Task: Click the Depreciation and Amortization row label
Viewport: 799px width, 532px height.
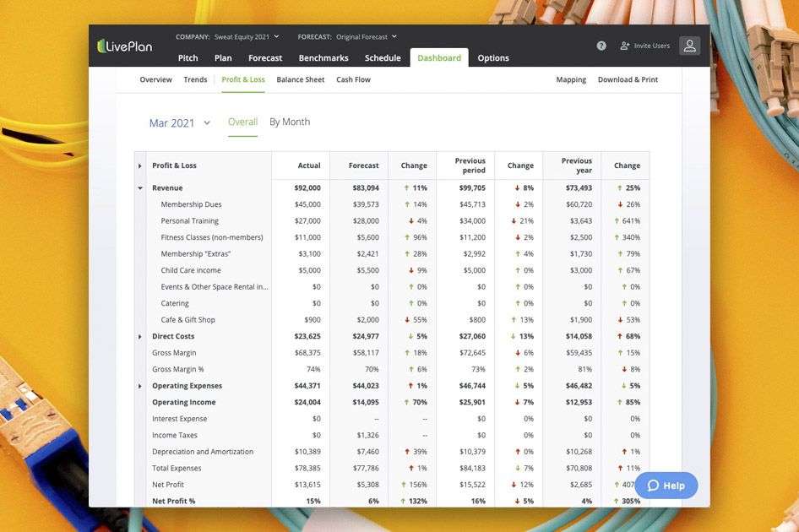Action: [203, 452]
